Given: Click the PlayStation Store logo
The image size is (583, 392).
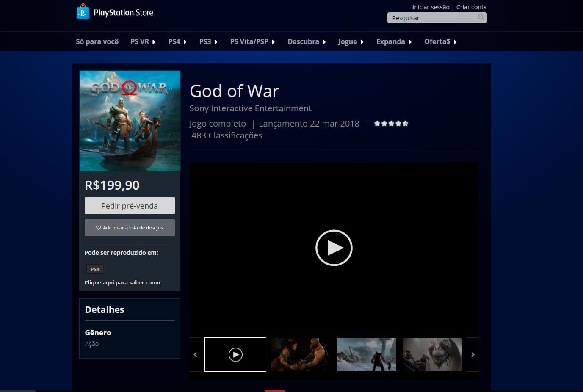Looking at the screenshot, I should click(x=115, y=12).
